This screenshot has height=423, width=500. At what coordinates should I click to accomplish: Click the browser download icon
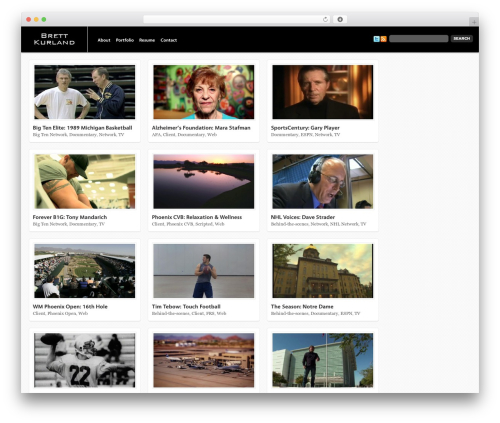pos(340,20)
